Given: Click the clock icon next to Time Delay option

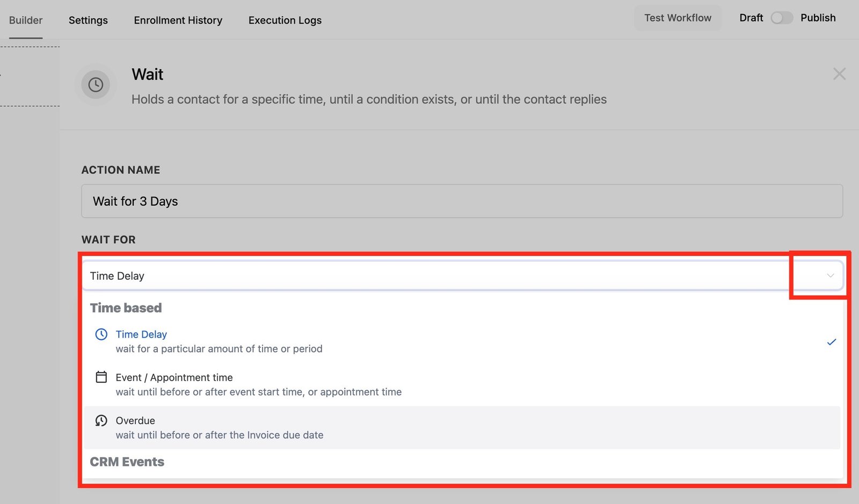Looking at the screenshot, I should point(101,334).
